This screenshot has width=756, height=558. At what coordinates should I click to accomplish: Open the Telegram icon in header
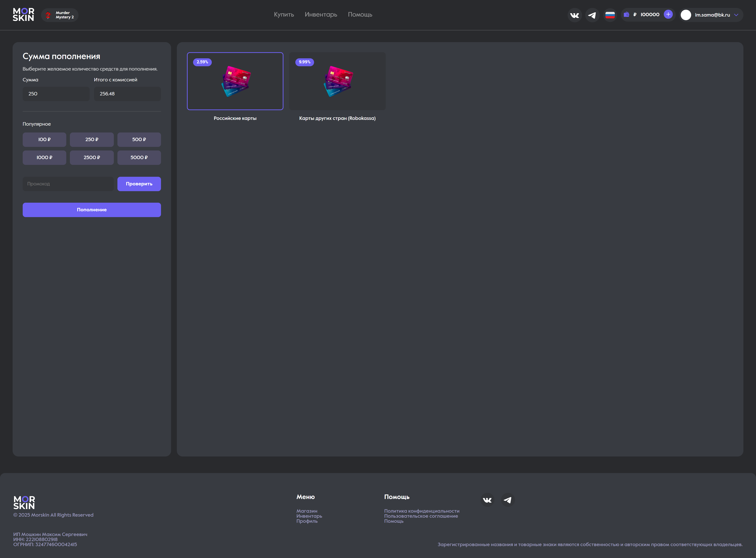point(592,15)
